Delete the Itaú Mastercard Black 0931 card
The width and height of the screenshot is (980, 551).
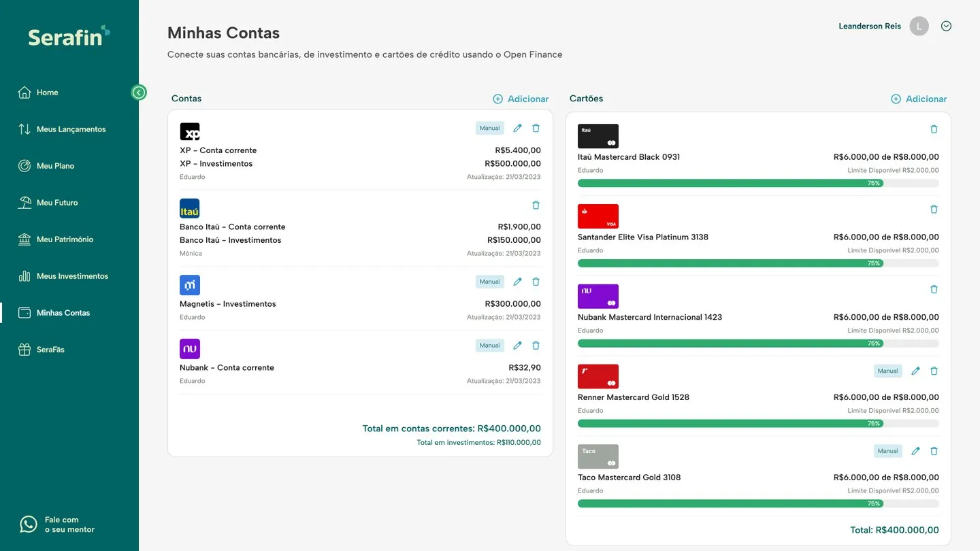click(x=934, y=129)
